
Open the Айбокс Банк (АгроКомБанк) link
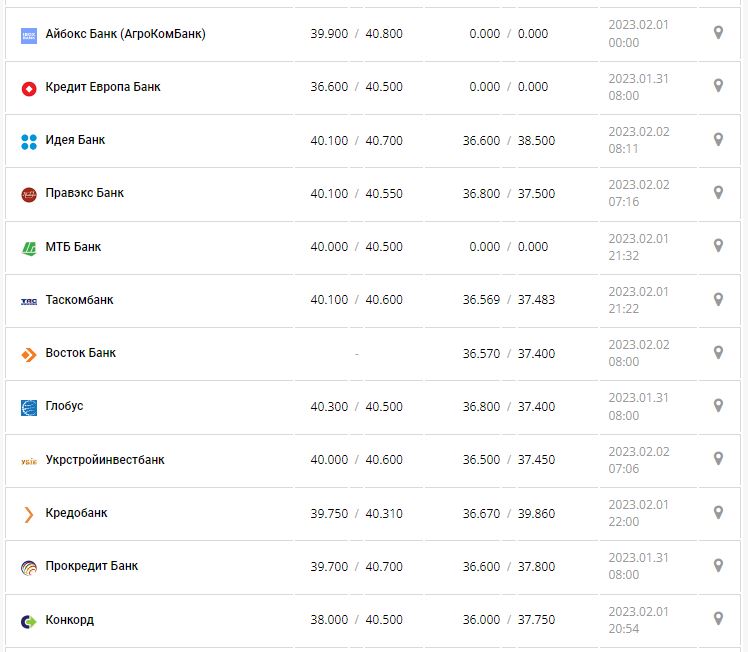pos(125,34)
